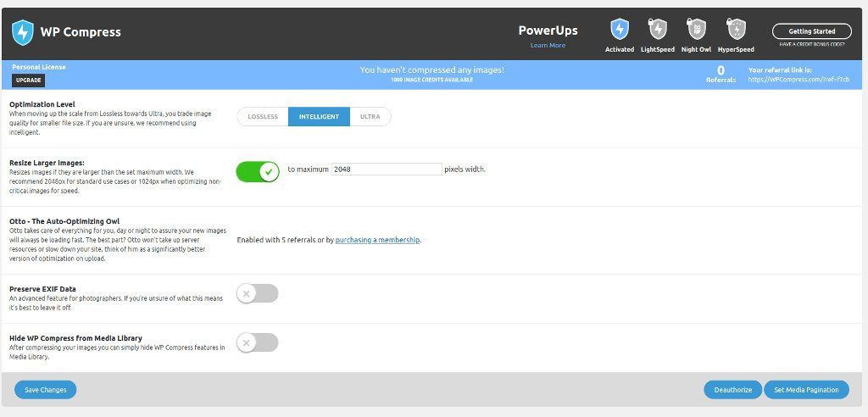Open the purchasing a membership link

(377, 241)
